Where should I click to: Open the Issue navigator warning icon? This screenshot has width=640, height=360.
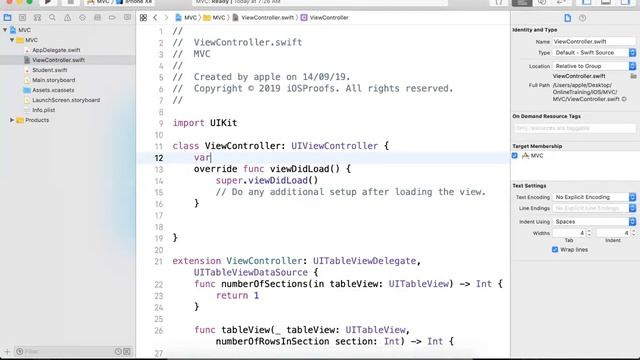coord(67,18)
